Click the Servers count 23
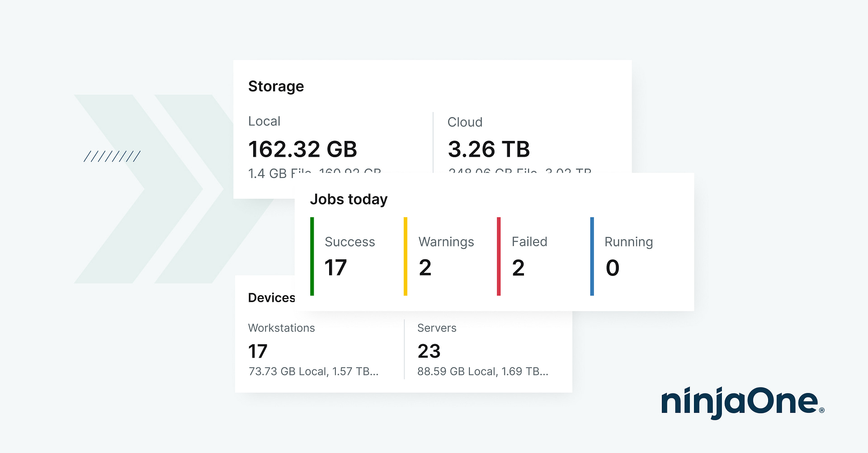 tap(429, 351)
